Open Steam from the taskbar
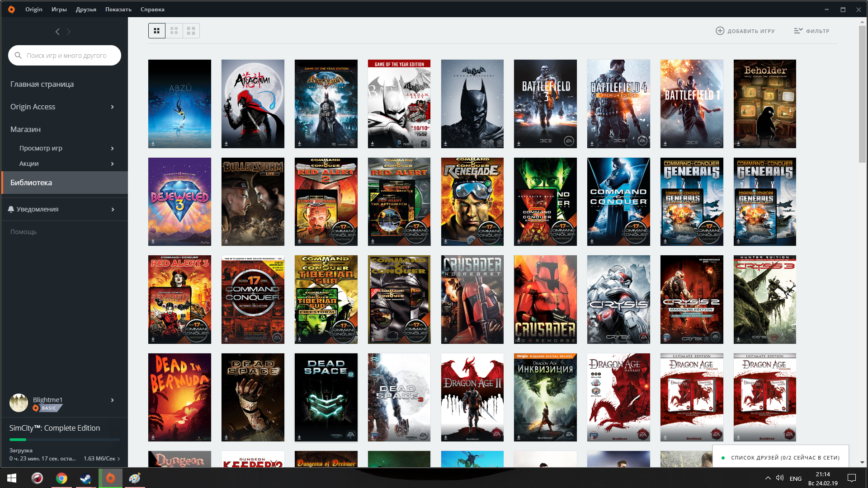Viewport: 868px width, 488px height. [86, 478]
